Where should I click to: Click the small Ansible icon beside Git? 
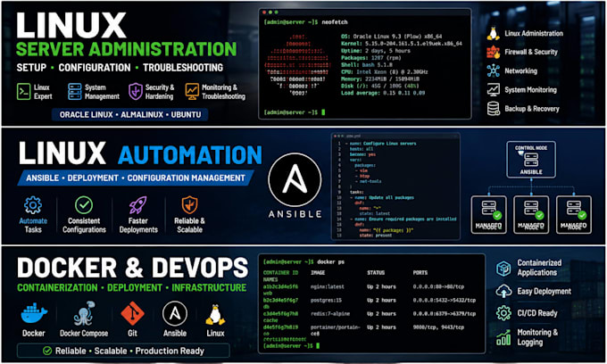(x=175, y=314)
